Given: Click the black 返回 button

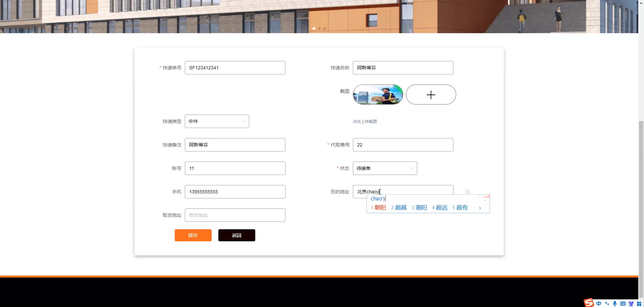Looking at the screenshot, I should point(237,235).
